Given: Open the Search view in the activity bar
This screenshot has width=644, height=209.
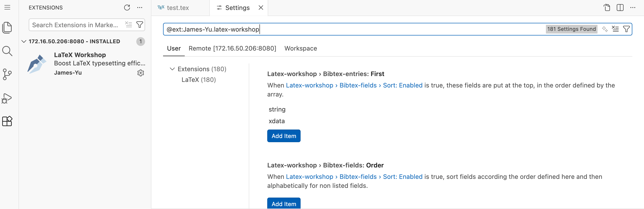Looking at the screenshot, I should pyautogui.click(x=7, y=51).
